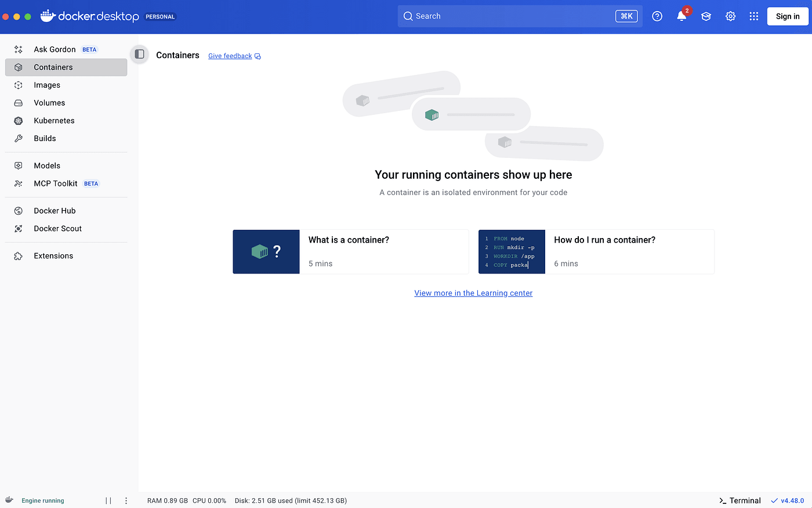This screenshot has height=508, width=812.
Task: Open the notifications bell icon
Action: 681,16
